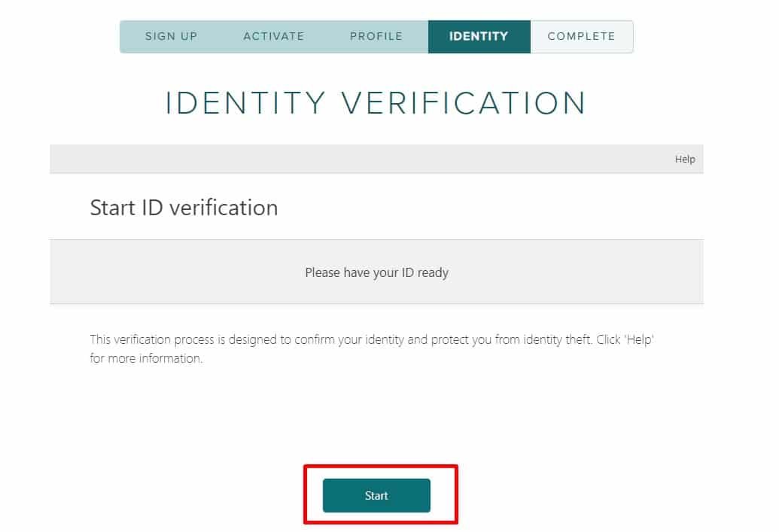Open the Help link in gray bar

coord(685,160)
